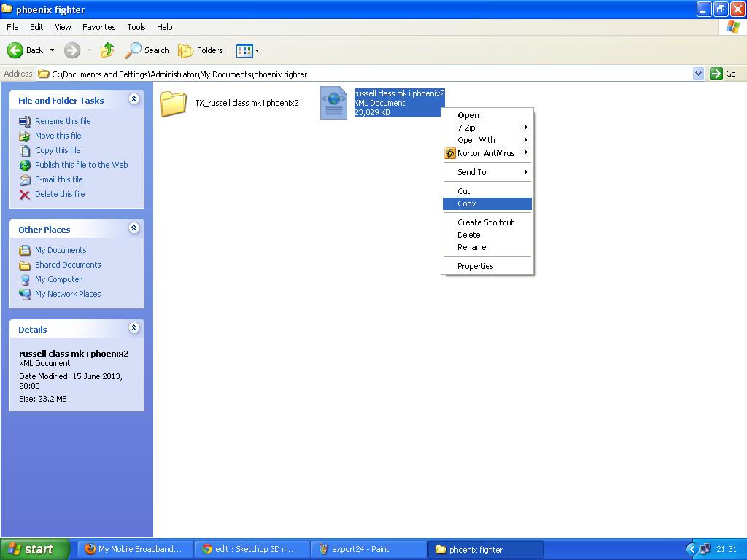The width and height of the screenshot is (747, 560).
Task: Click Delete this file link
Action: (x=60, y=194)
